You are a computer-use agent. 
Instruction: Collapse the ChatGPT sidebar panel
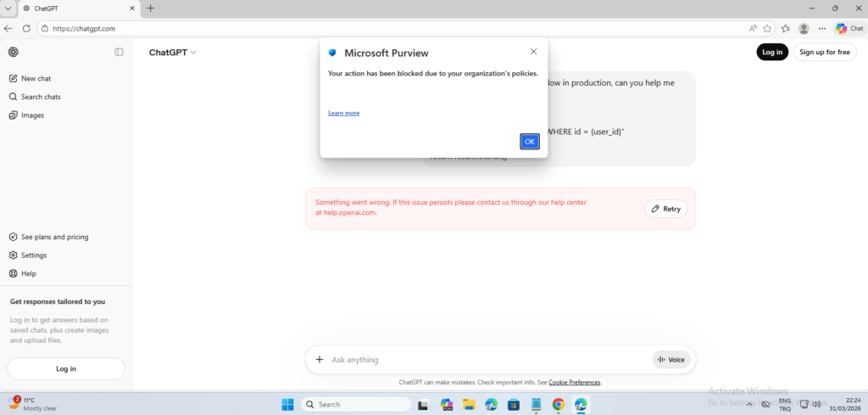pos(119,52)
